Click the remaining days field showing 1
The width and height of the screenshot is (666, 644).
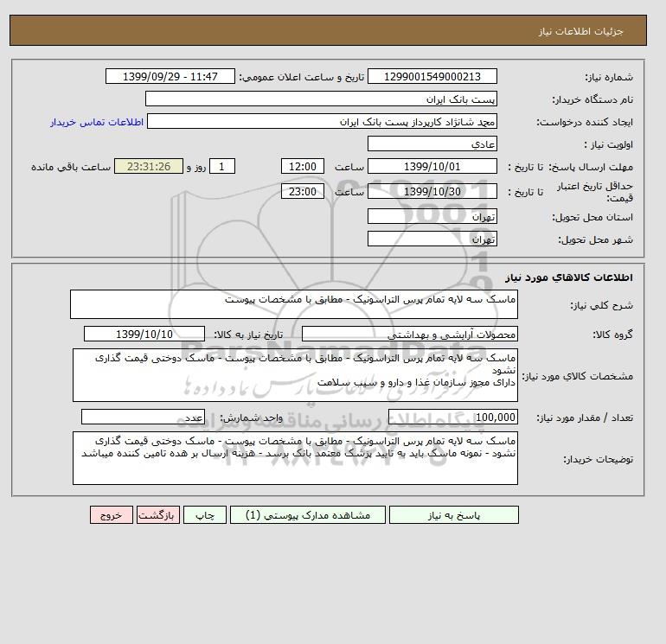(222, 167)
